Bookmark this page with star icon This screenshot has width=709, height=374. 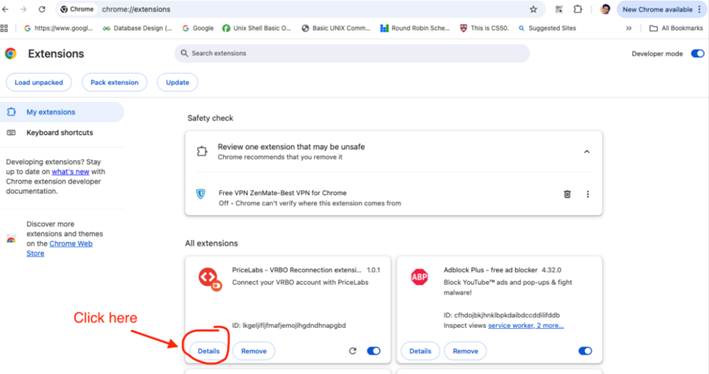534,9
